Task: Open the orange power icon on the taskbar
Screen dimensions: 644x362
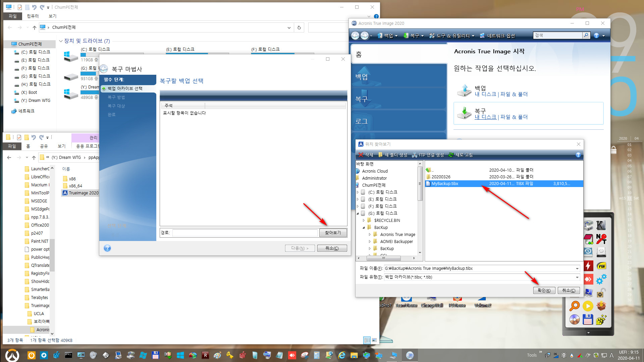Action: click(x=31, y=355)
